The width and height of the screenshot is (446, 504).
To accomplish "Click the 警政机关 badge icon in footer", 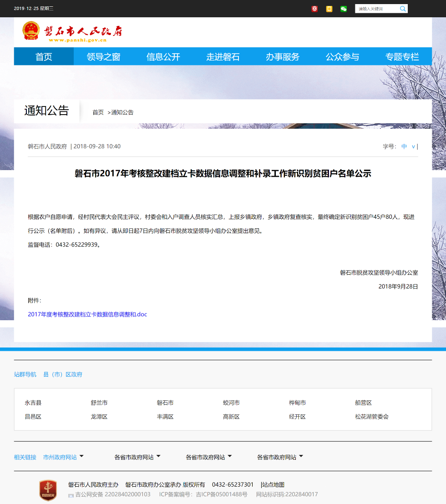I will coord(48,490).
